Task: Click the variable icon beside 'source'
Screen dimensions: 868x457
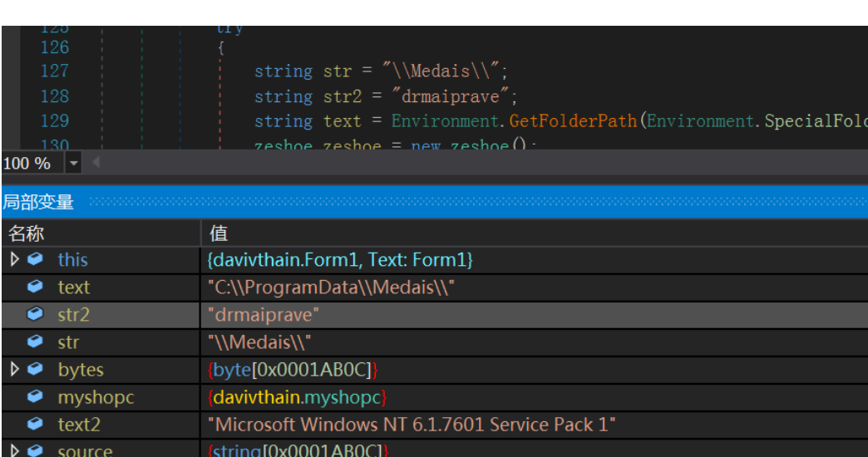Action: [36, 450]
